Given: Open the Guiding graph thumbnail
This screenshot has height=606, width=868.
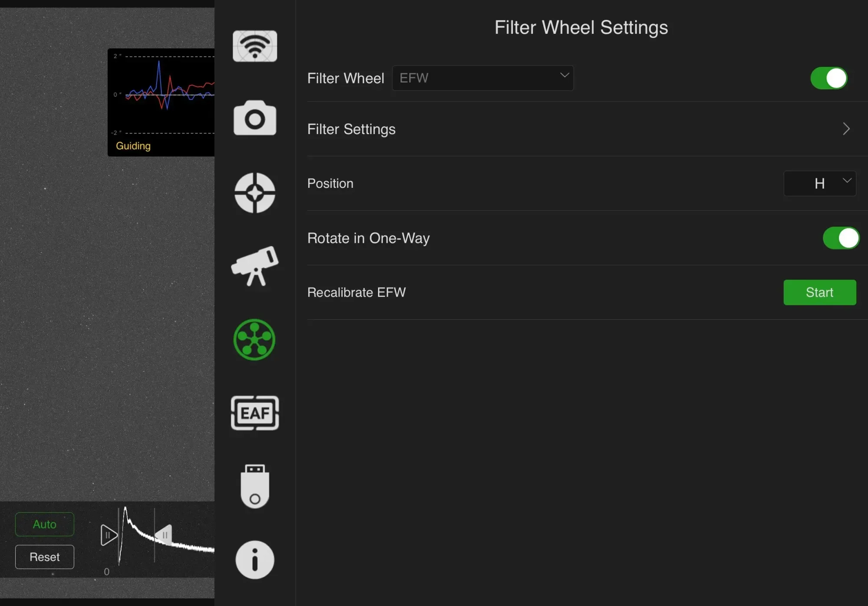Looking at the screenshot, I should (161, 102).
